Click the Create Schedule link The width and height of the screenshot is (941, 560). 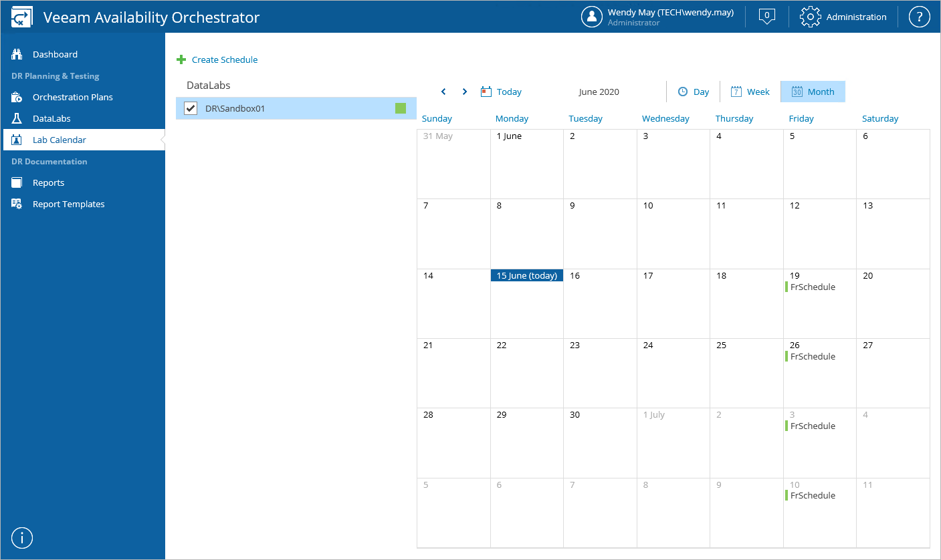[225, 59]
